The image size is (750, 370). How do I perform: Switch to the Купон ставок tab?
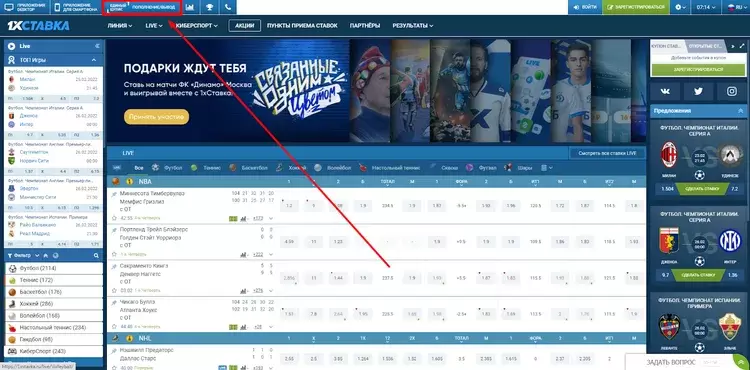pos(667,46)
